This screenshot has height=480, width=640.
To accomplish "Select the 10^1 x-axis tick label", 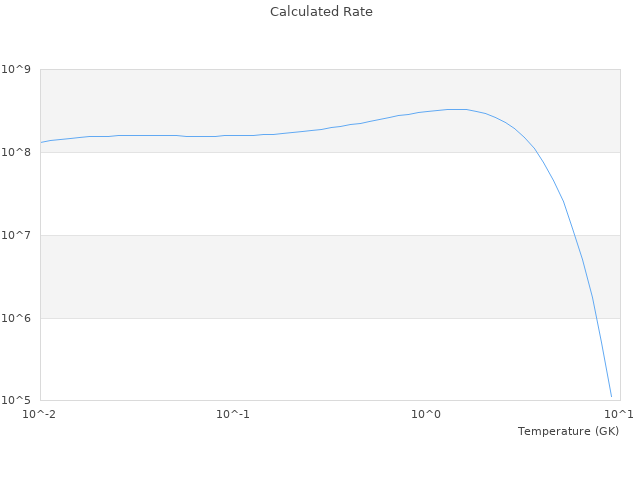I will pyautogui.click(x=618, y=414).
